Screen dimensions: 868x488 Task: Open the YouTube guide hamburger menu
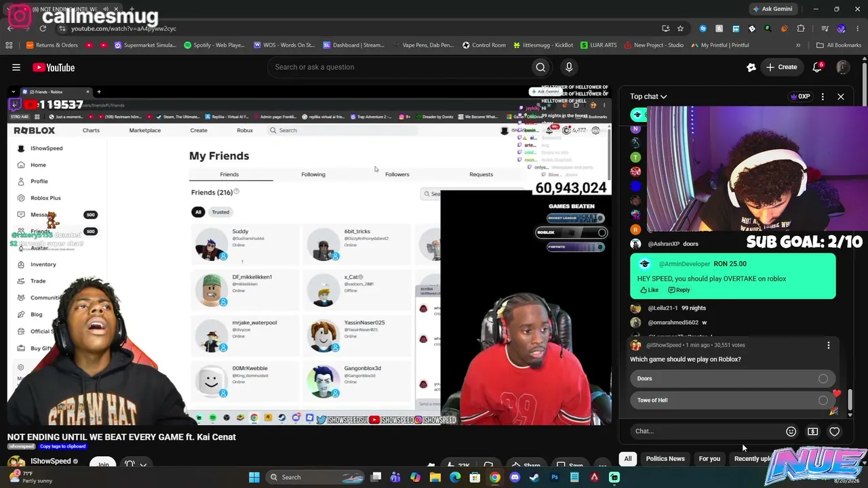[x=16, y=67]
